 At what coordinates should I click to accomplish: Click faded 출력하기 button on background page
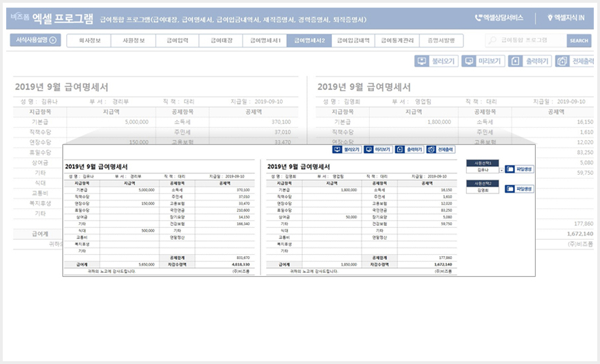[x=530, y=61]
